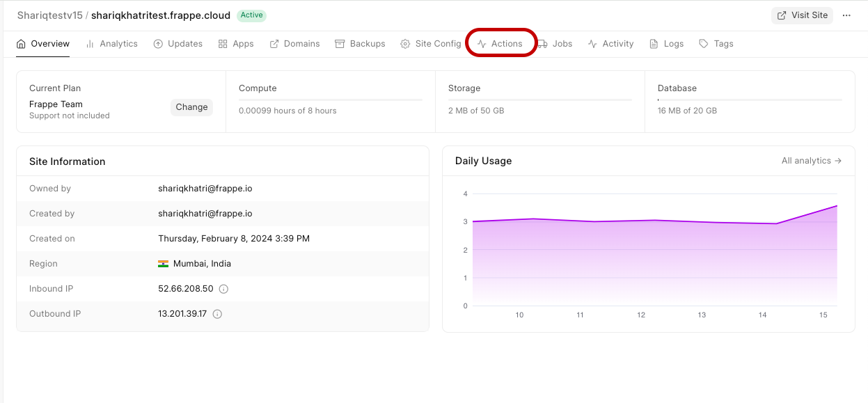The width and height of the screenshot is (868, 403).
Task: Click the Storage usage progress bar
Action: click(x=539, y=100)
